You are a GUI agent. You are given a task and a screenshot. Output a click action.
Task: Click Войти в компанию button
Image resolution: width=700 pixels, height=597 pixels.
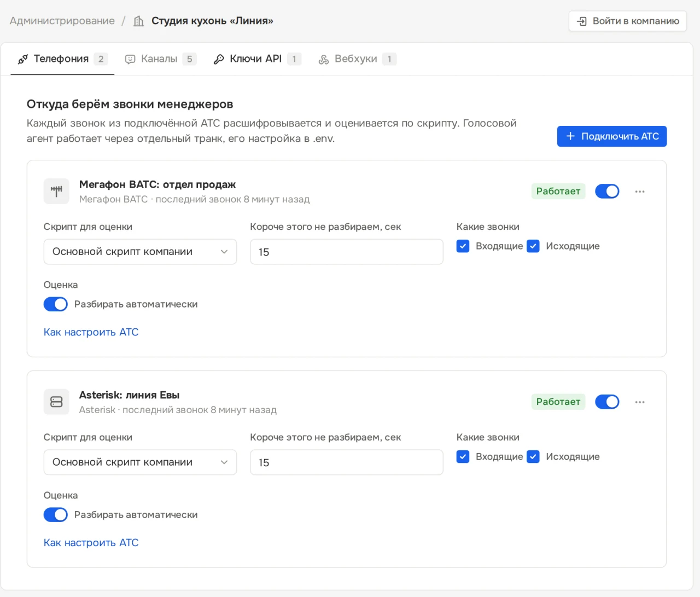[x=628, y=21]
